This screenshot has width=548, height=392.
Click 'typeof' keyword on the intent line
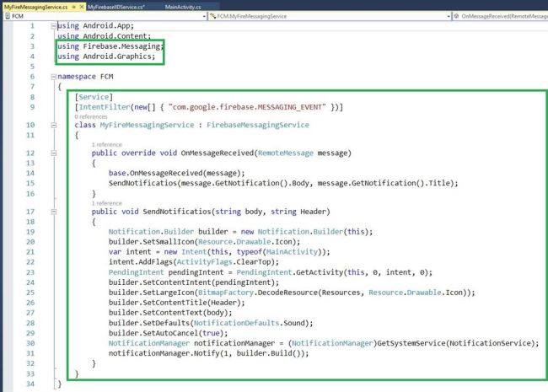(x=250, y=252)
